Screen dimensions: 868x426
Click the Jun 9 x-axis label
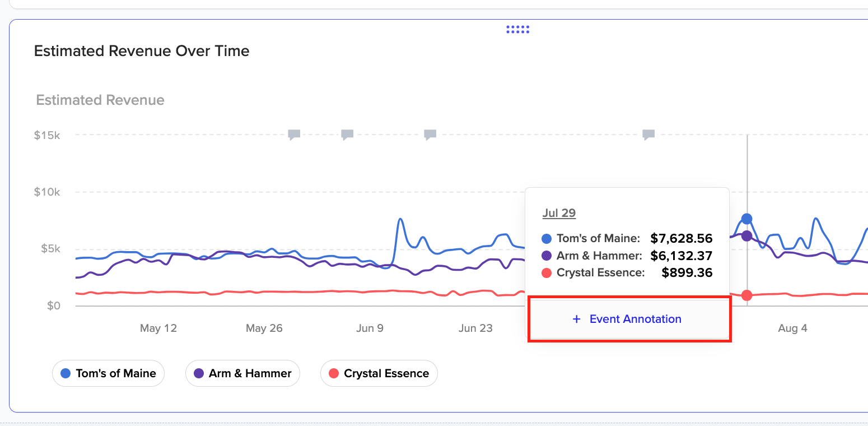pyautogui.click(x=370, y=328)
